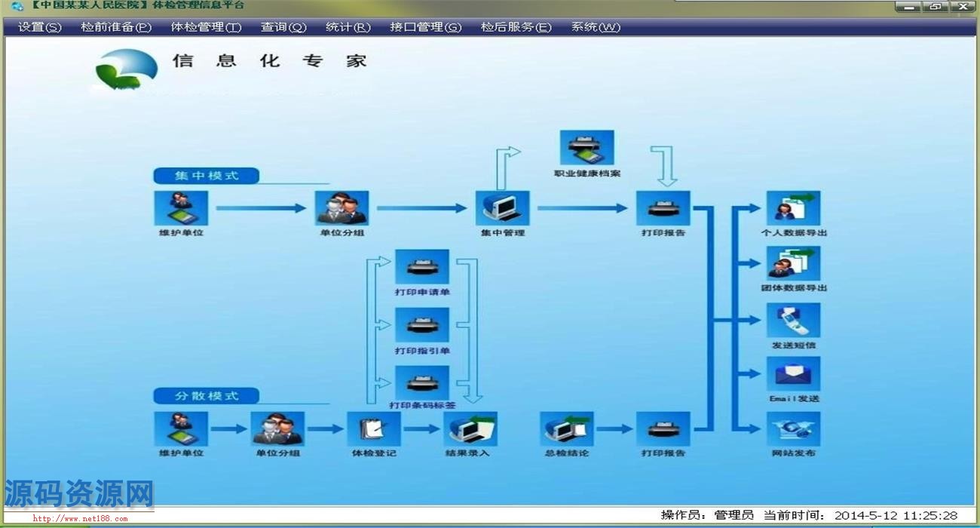Open the 统计(R) menu
980x528 pixels.
(x=348, y=27)
